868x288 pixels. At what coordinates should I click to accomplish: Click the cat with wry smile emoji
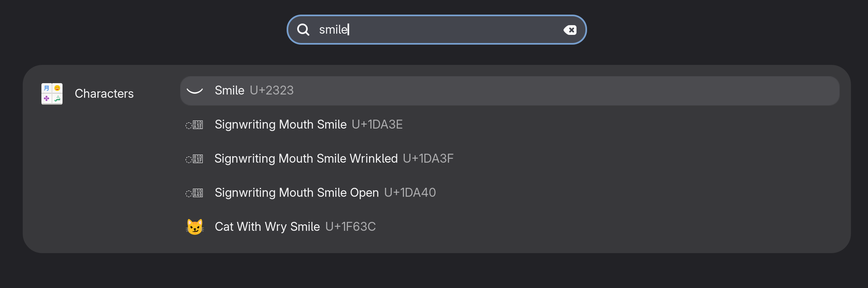pyautogui.click(x=194, y=227)
